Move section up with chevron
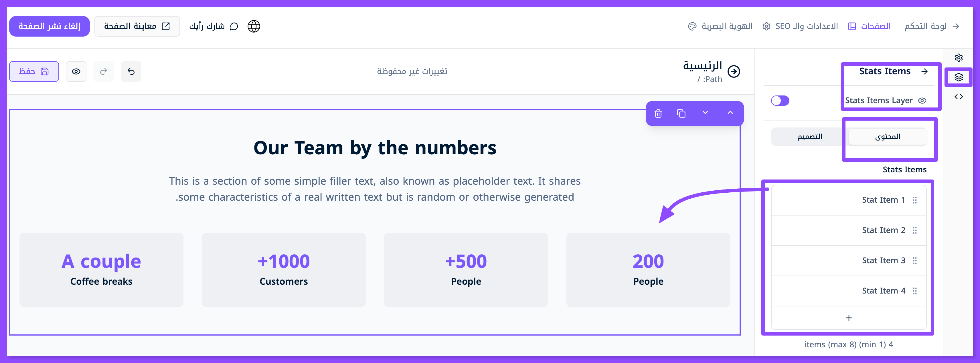Screen dimensions: 980x363 coord(730,113)
